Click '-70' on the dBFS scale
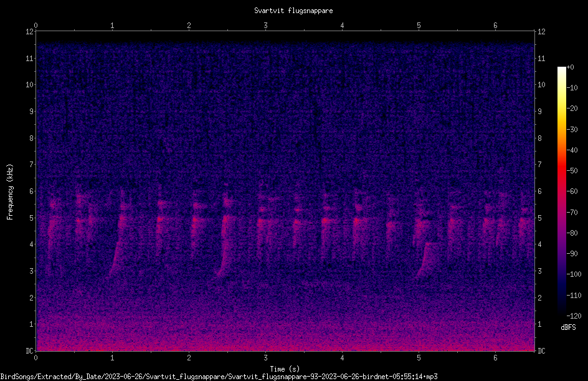The width and height of the screenshot is (588, 381). 572,213
